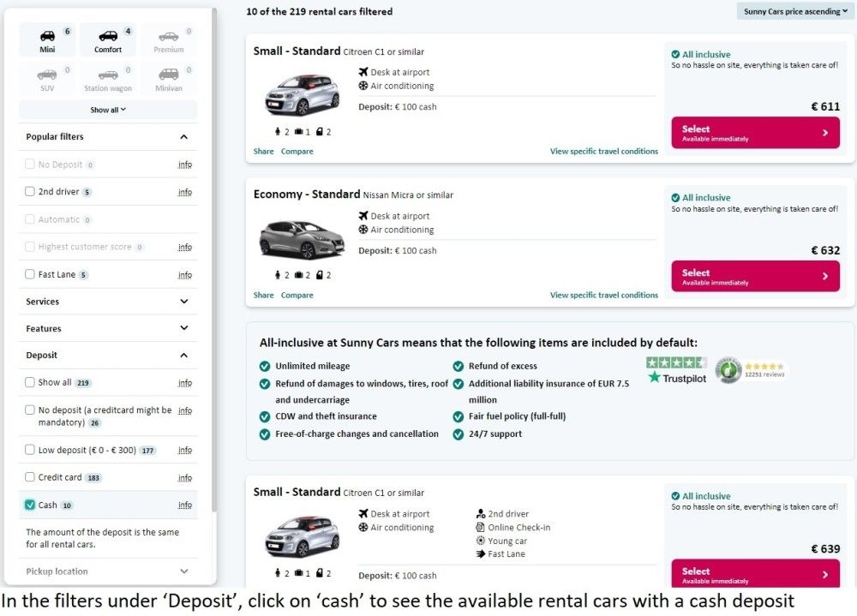Click the grey Nissan Micra car thumbnail

tap(302, 239)
